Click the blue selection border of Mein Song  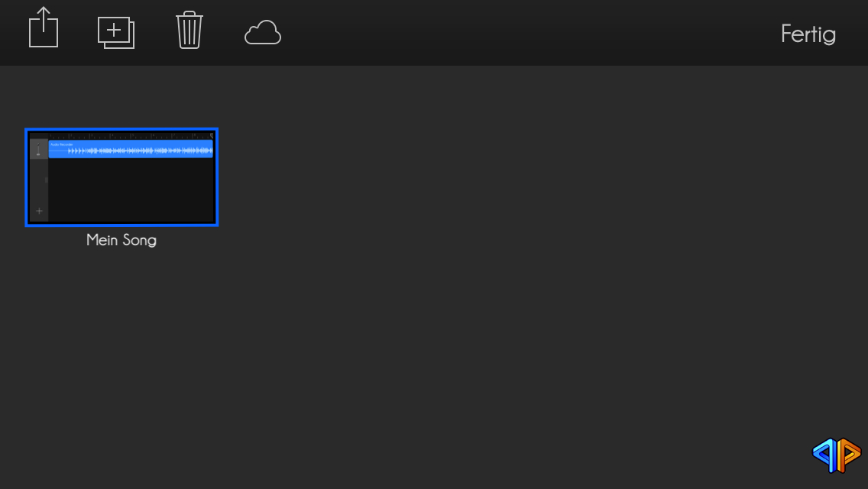coord(121,130)
